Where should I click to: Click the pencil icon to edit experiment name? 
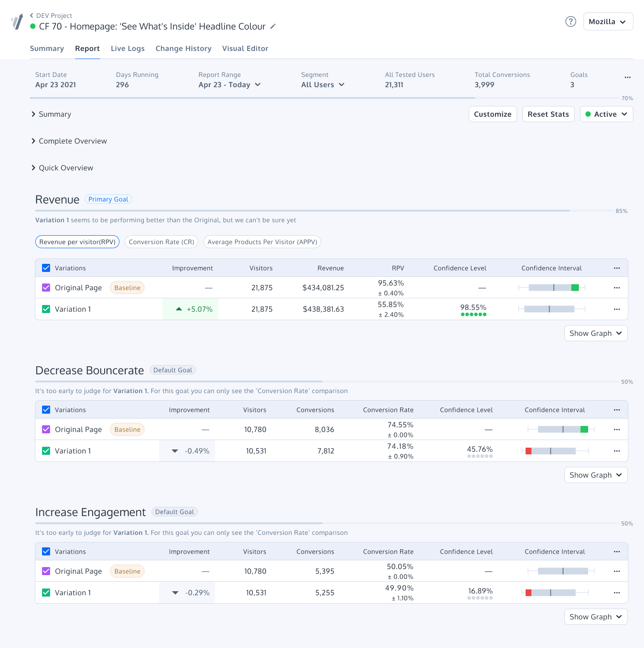(273, 26)
